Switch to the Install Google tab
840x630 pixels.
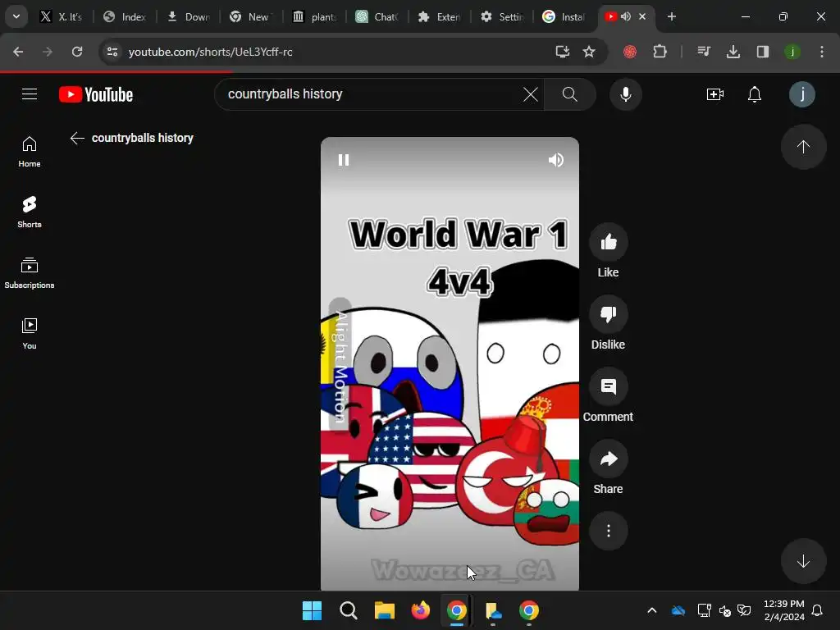pyautogui.click(x=564, y=16)
